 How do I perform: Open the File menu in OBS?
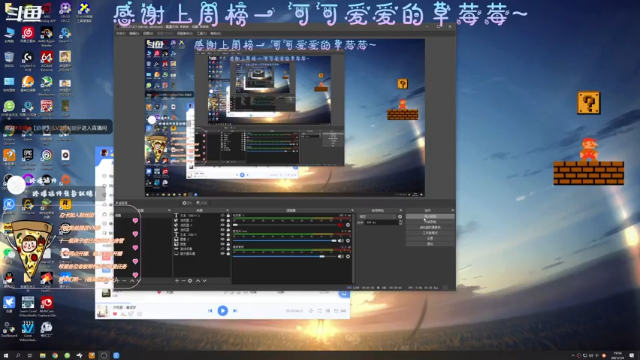121,33
